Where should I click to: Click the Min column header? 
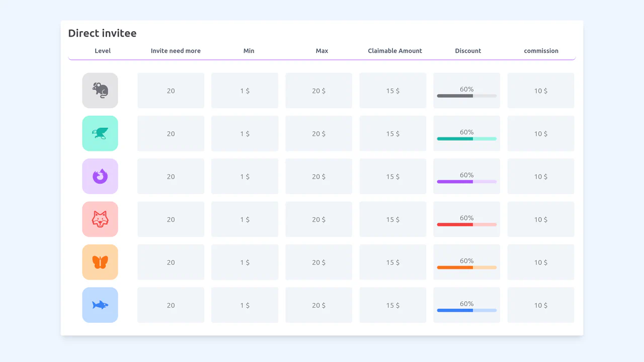click(x=249, y=51)
